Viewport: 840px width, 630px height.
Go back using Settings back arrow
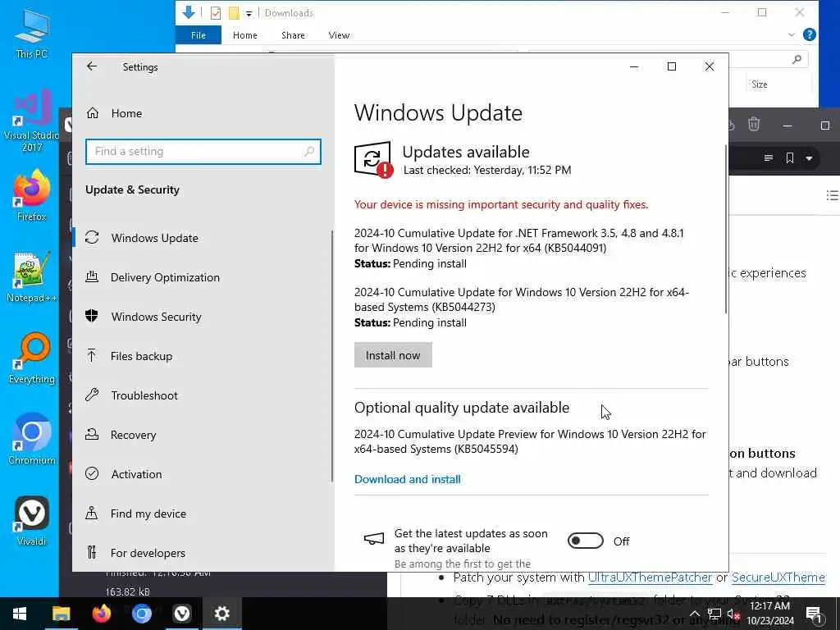(x=92, y=66)
